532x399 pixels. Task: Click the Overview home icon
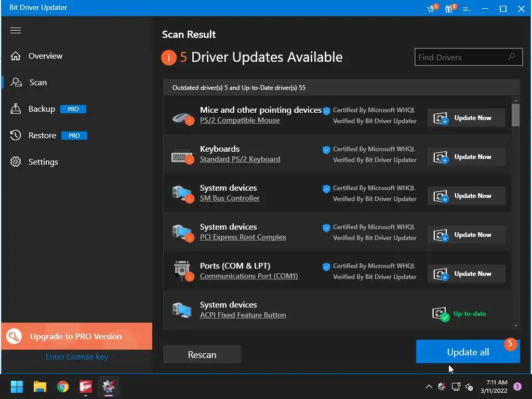click(x=16, y=56)
